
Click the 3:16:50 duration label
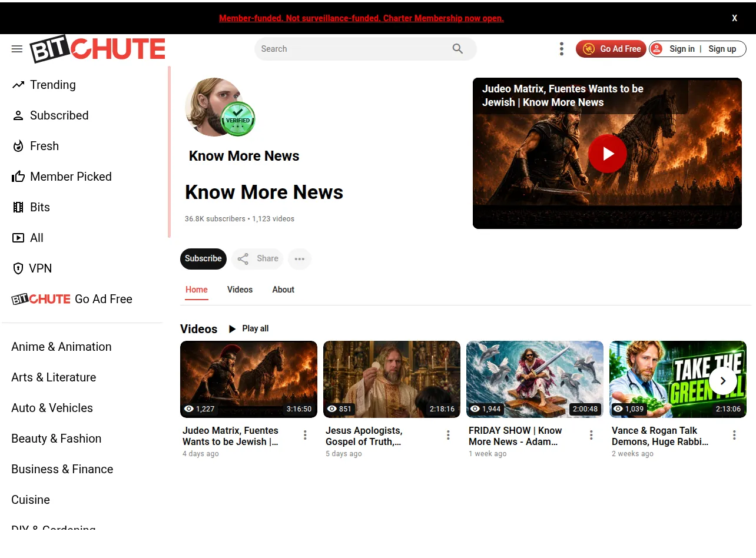point(299,408)
